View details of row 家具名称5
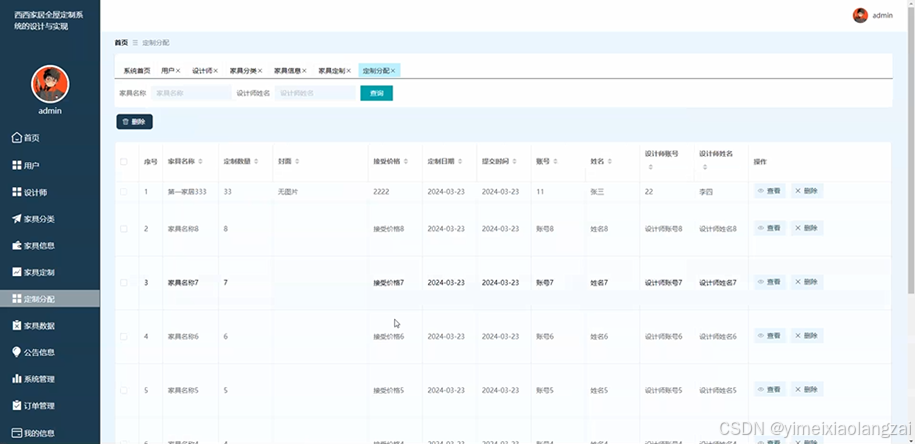The height and width of the screenshot is (444, 915). click(770, 389)
